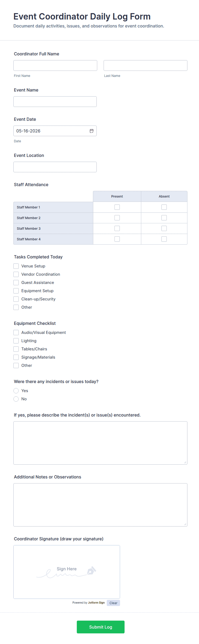Click the signature pen icon
Image resolution: width=199 pixels, height=644 pixels.
coord(91,570)
